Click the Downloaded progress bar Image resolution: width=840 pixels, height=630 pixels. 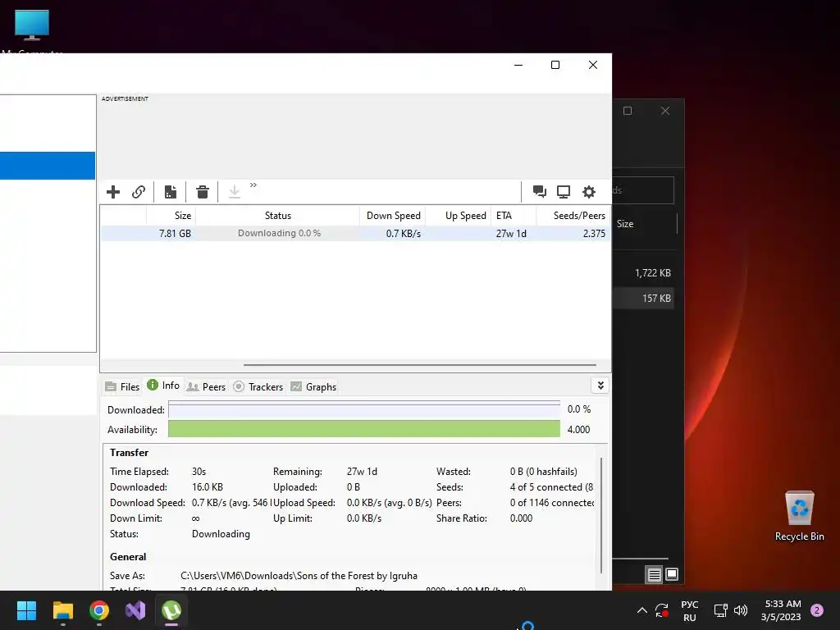click(364, 410)
